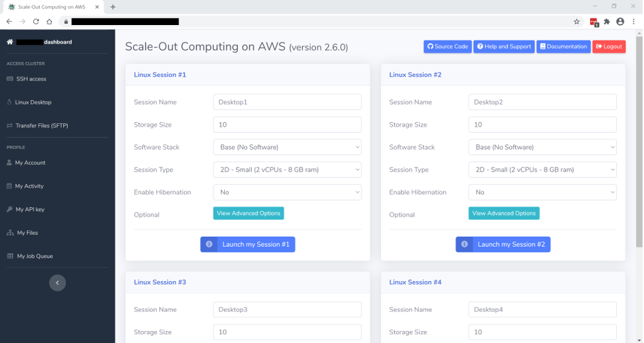The height and width of the screenshot is (343, 644).
Task: Click the SSH access keyboard icon
Action: point(10,79)
